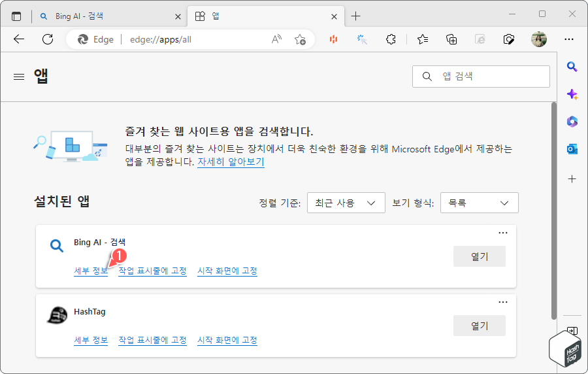Open sidebar Outlook icon

click(572, 149)
